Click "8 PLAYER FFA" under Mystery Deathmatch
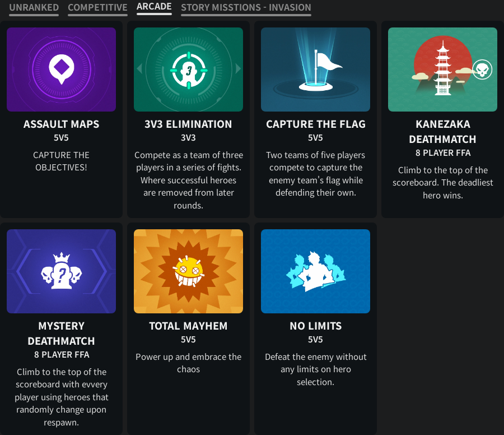Image resolution: width=504 pixels, height=435 pixels. 62,355
